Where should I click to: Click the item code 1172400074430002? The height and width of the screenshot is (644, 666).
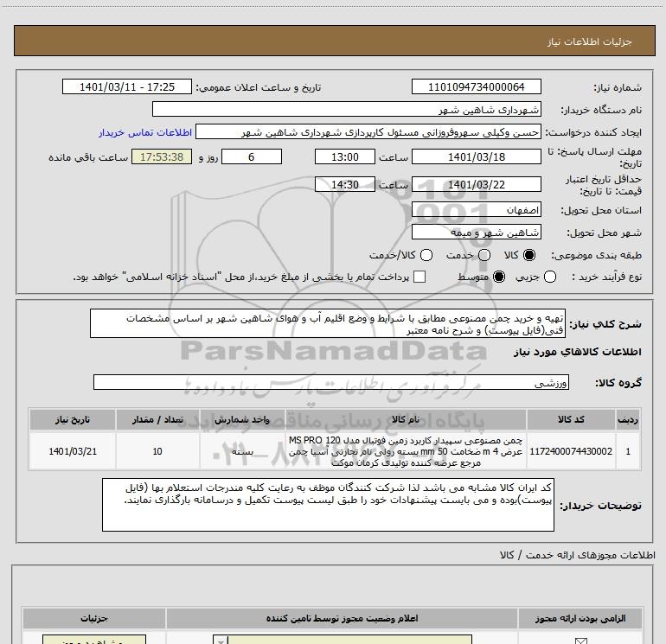pyautogui.click(x=571, y=451)
